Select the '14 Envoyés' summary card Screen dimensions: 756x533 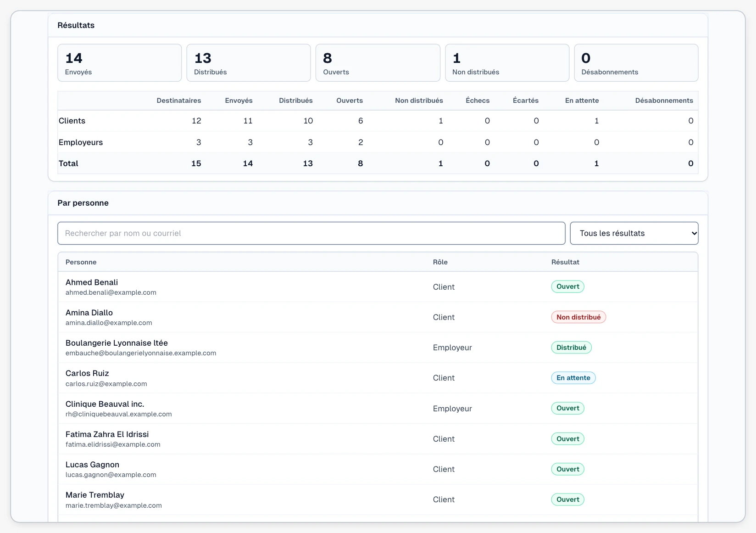coord(120,63)
